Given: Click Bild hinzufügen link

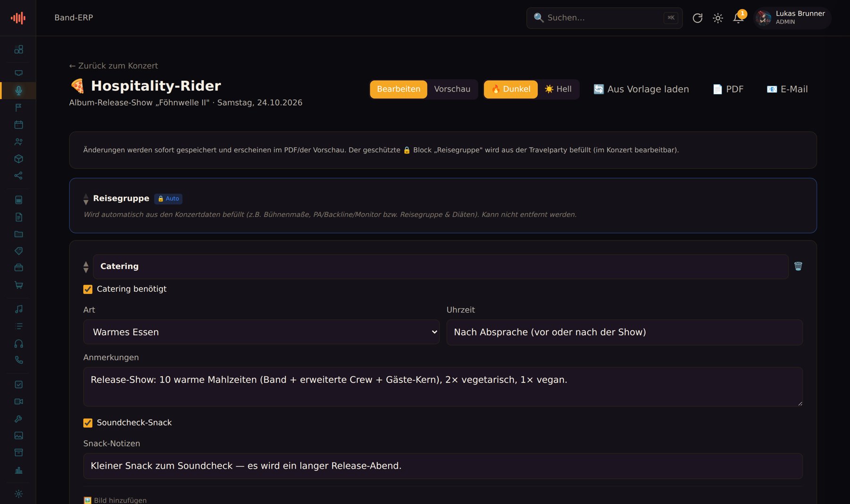Looking at the screenshot, I should [x=115, y=500].
